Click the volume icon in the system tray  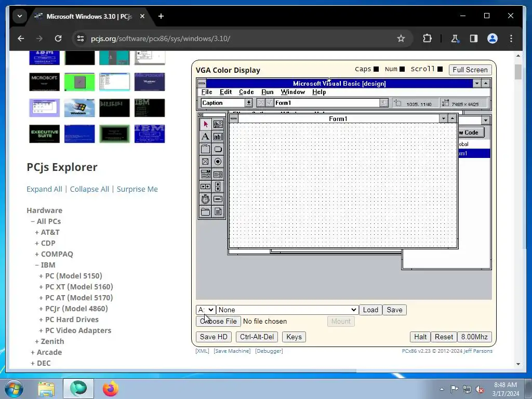point(480,389)
